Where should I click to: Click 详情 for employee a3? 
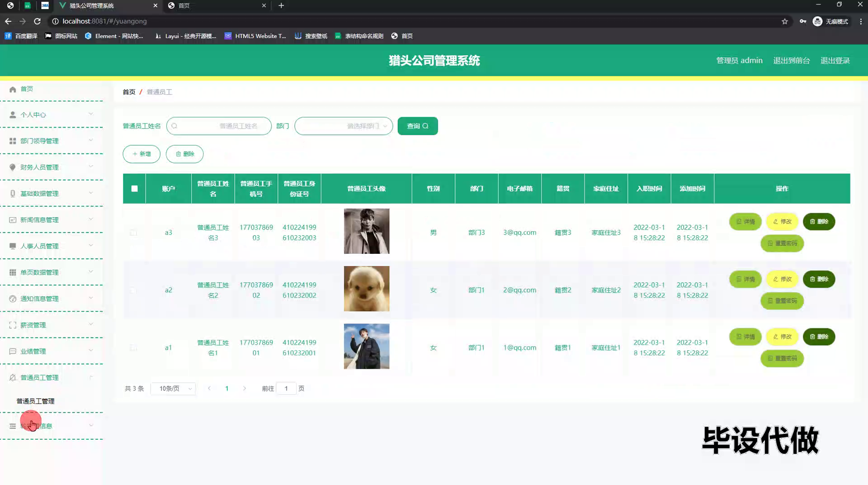pyautogui.click(x=745, y=222)
